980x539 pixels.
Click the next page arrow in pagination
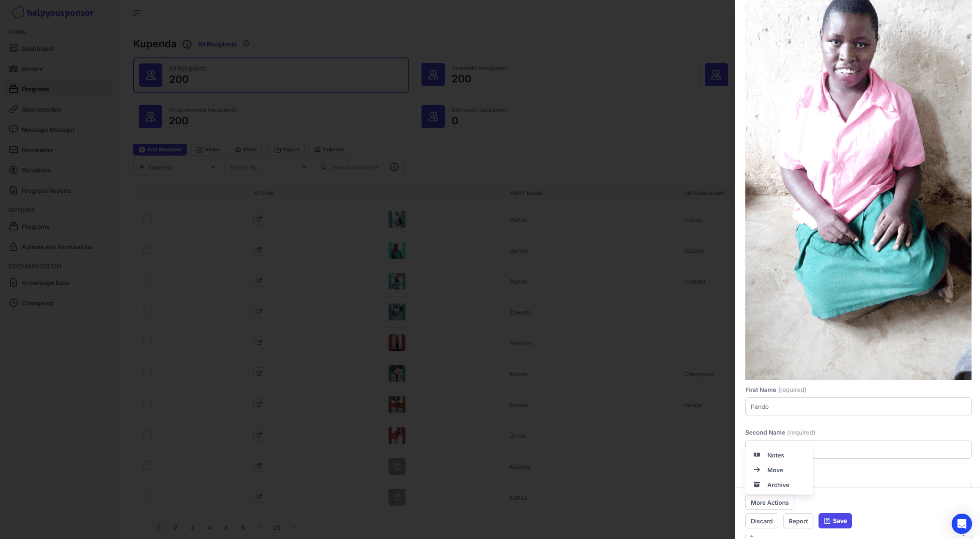point(294,527)
